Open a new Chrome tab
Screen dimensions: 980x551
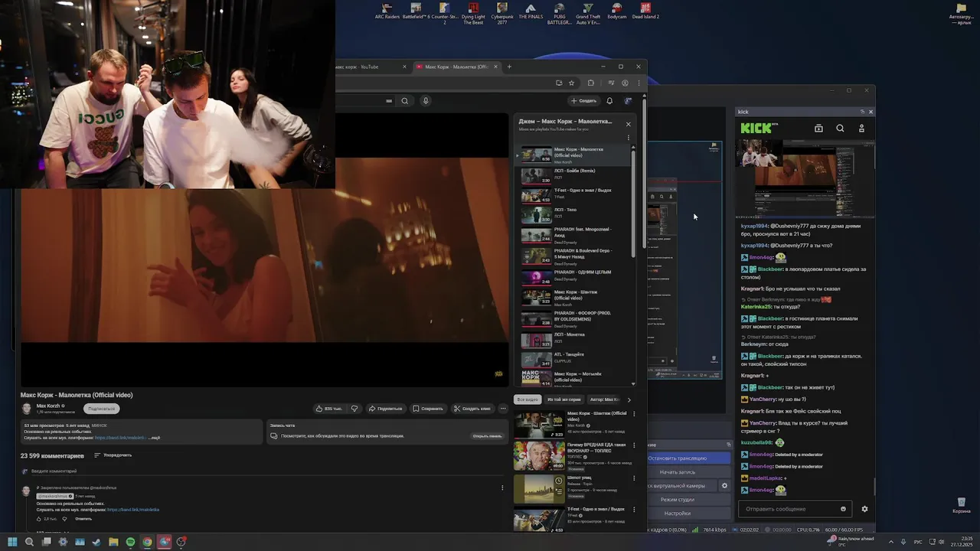pyautogui.click(x=509, y=67)
